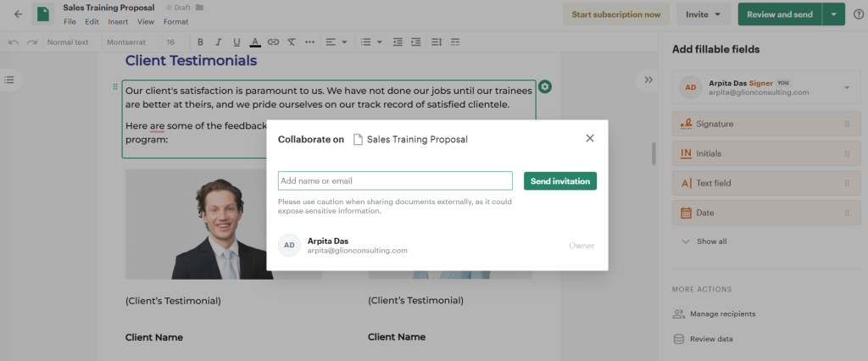Click the Initials fillable field
Image resolution: width=868 pixels, height=361 pixels.
pos(766,153)
